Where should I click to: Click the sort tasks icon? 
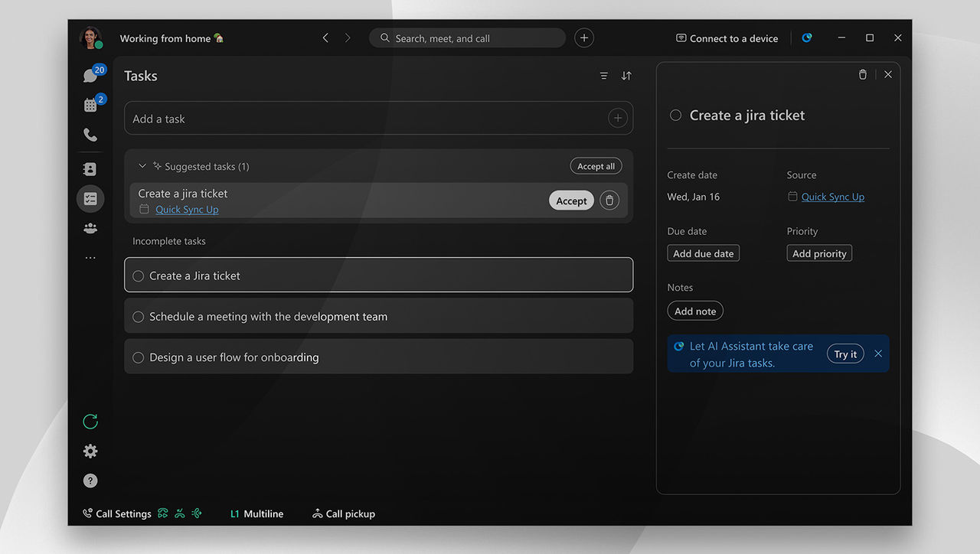(626, 76)
